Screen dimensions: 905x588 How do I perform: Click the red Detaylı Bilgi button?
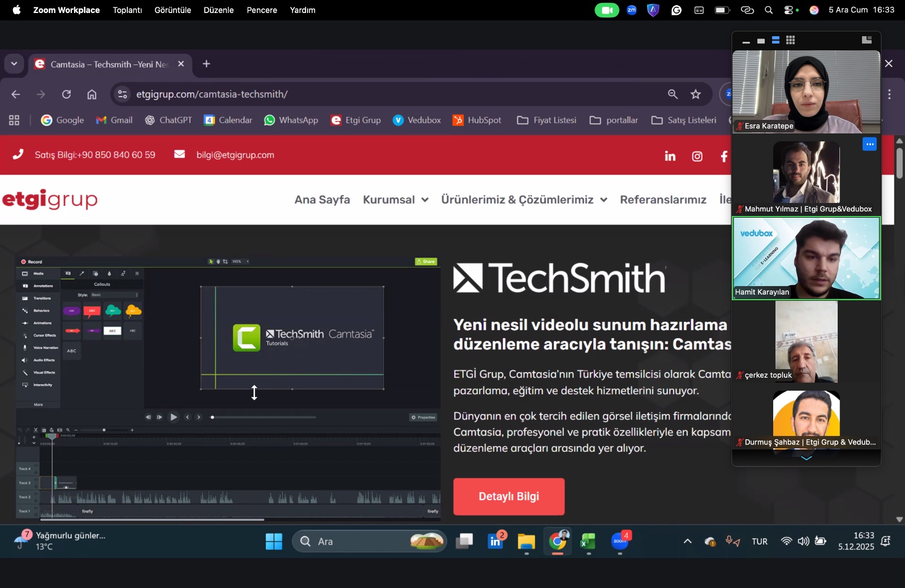[x=508, y=496]
